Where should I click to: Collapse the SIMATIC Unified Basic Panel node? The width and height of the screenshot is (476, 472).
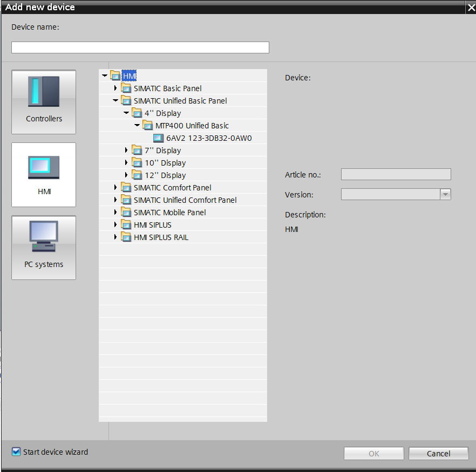[x=115, y=100]
